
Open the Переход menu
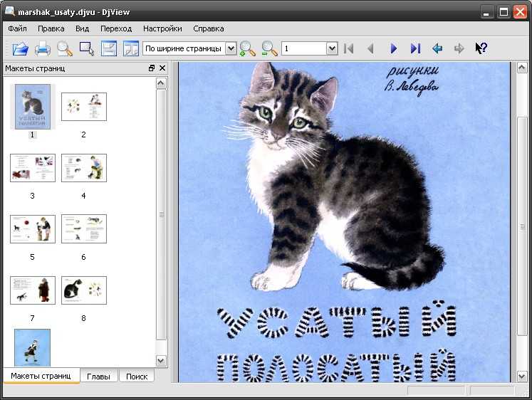[x=116, y=28]
